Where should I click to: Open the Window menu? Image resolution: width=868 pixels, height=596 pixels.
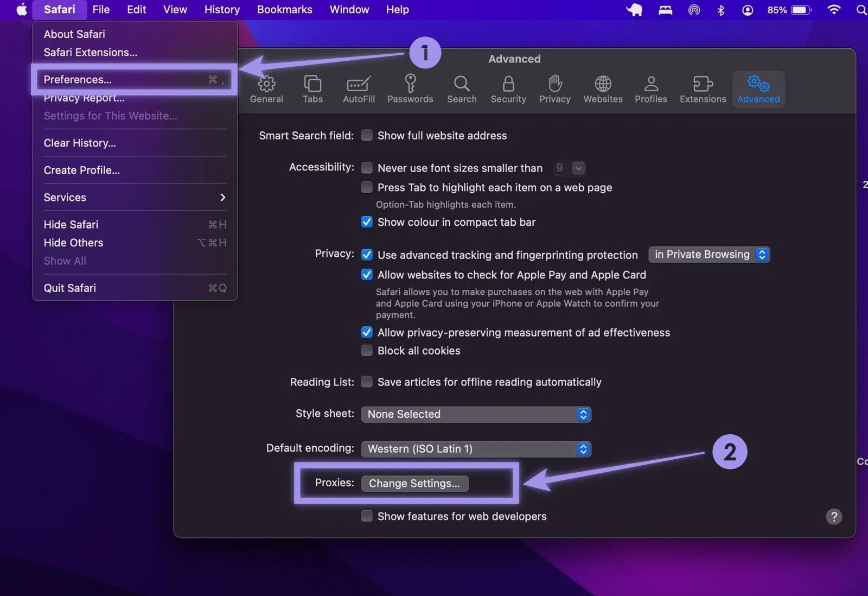[x=349, y=10]
